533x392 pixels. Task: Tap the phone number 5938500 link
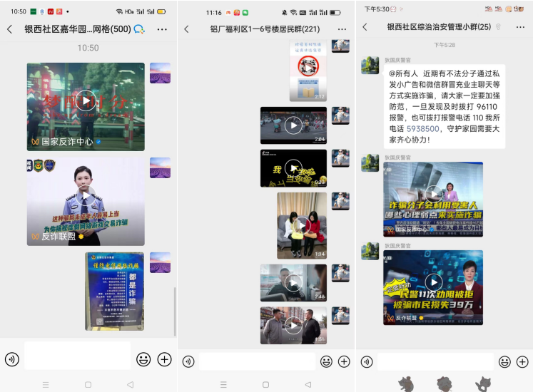click(423, 129)
